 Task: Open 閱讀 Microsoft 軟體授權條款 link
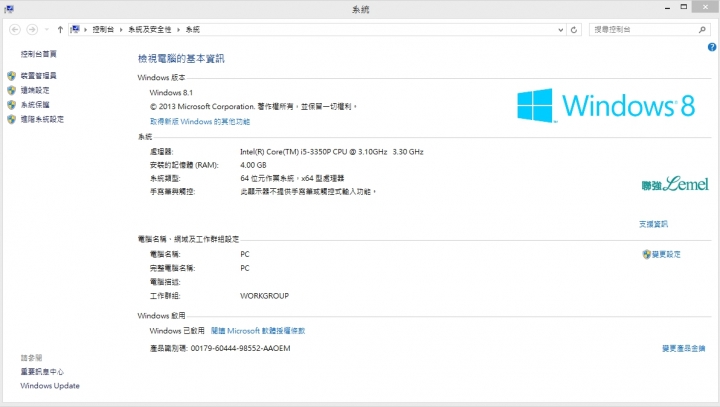click(258, 330)
